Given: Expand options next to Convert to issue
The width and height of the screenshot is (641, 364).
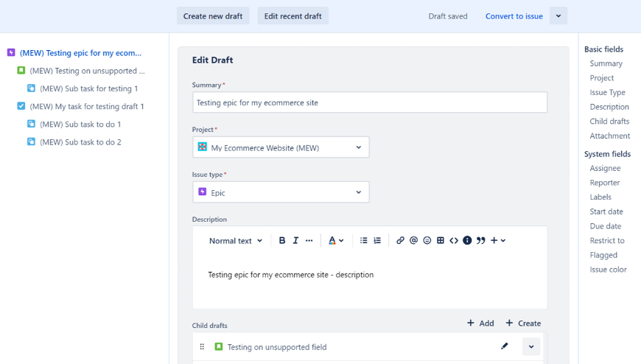Looking at the screenshot, I should (x=558, y=16).
